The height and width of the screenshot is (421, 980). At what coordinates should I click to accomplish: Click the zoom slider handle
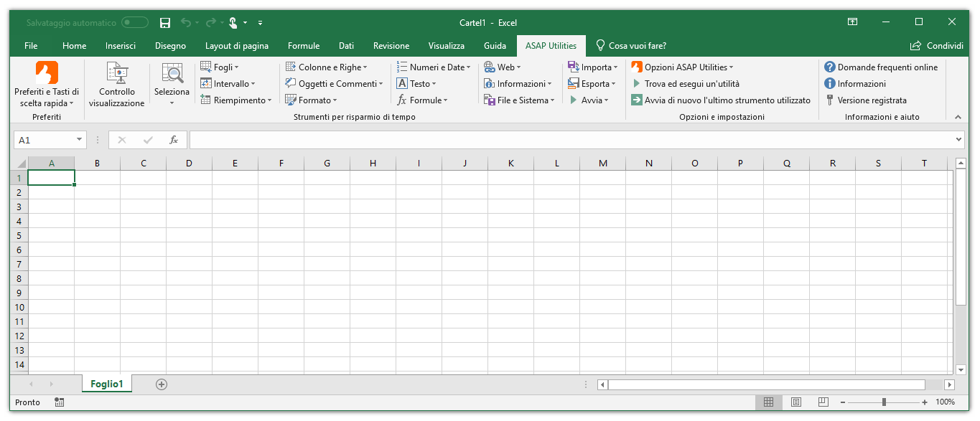tap(884, 402)
